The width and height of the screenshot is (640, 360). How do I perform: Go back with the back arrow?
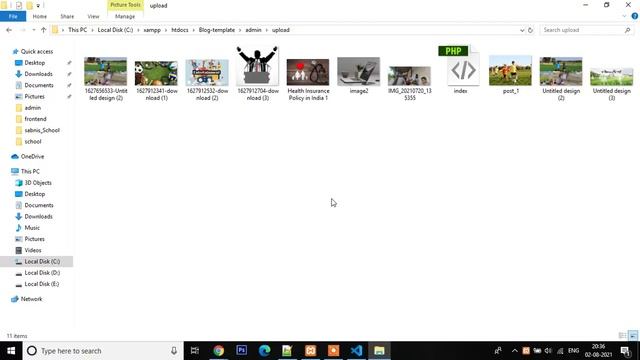point(9,30)
